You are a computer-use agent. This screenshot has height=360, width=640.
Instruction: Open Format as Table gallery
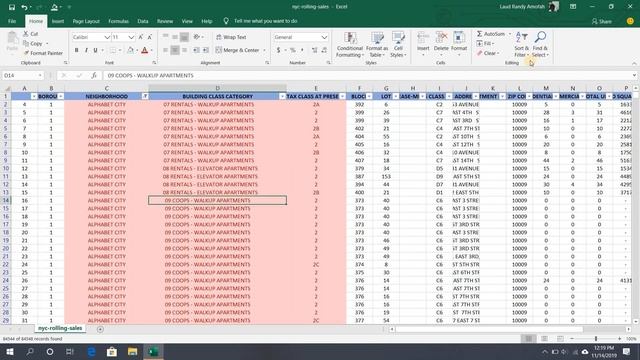(x=377, y=44)
